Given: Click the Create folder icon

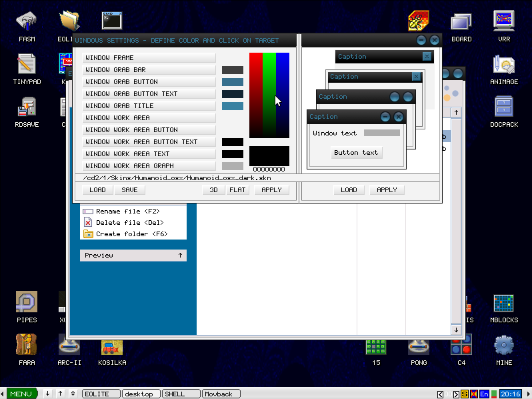Looking at the screenshot, I should pos(88,234).
